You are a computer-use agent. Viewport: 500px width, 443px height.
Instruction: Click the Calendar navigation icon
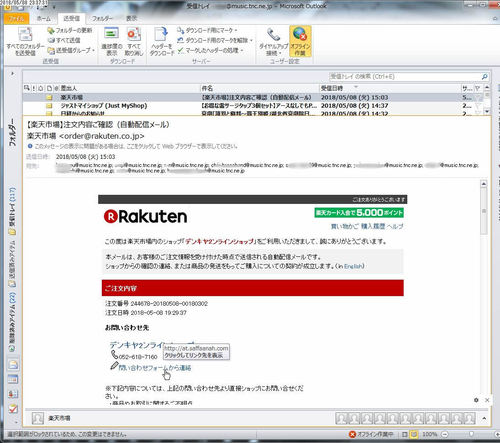(x=13, y=379)
